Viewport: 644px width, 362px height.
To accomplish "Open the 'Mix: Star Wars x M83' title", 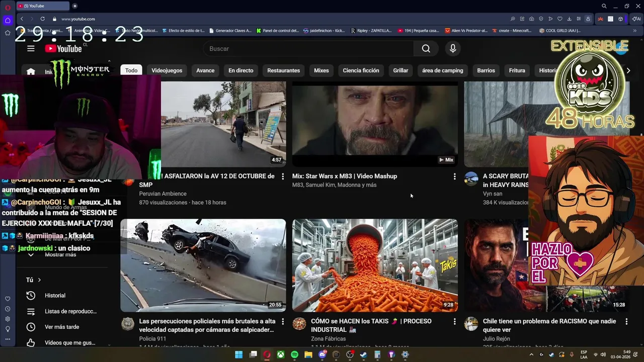I will coord(345,176).
